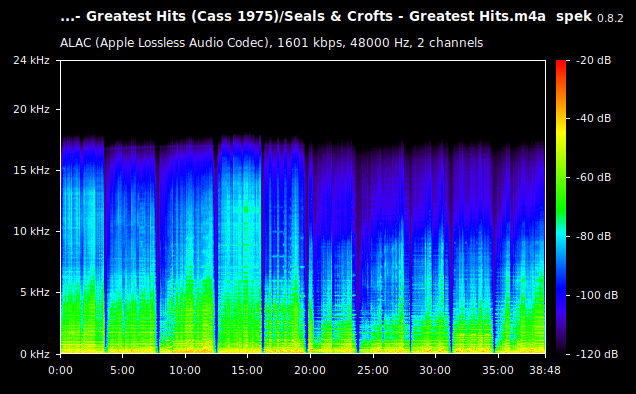
Task: Click the -120 dB scale label
Action: [597, 354]
